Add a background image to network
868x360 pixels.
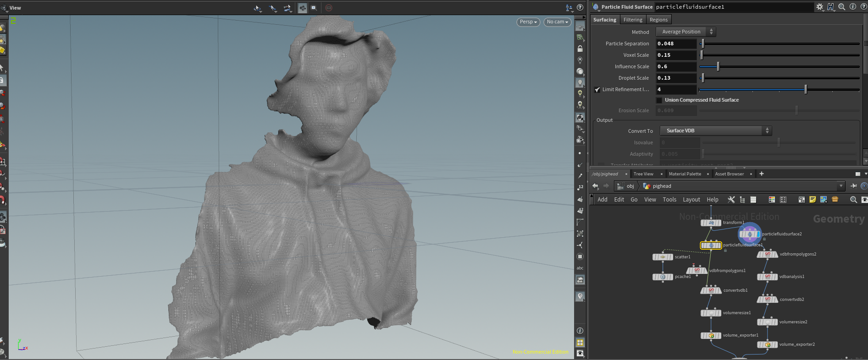tap(824, 200)
